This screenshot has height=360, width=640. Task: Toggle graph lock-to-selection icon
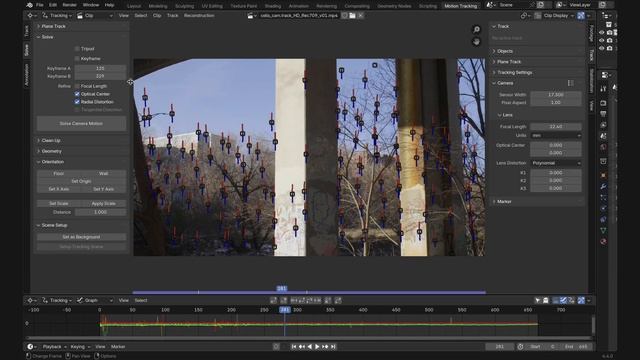click(546, 300)
